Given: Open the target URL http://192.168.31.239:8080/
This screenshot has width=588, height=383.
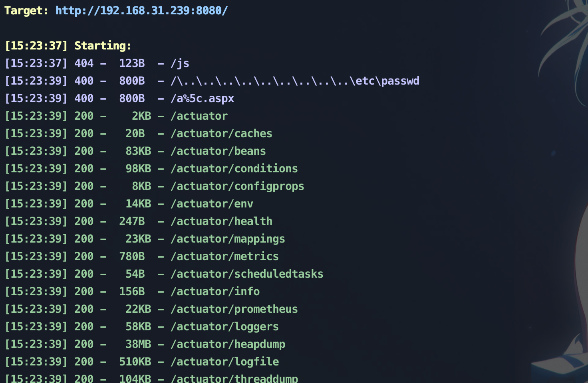Looking at the screenshot, I should point(141,10).
